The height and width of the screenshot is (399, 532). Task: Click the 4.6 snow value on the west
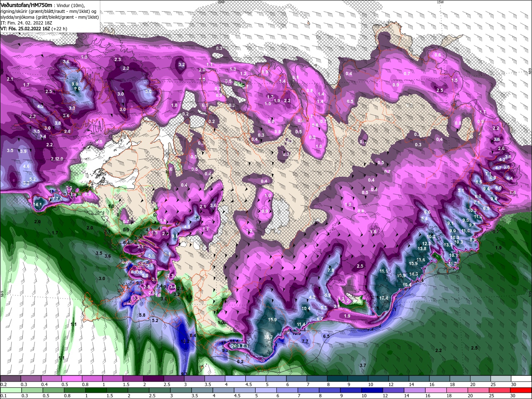pos(26,166)
